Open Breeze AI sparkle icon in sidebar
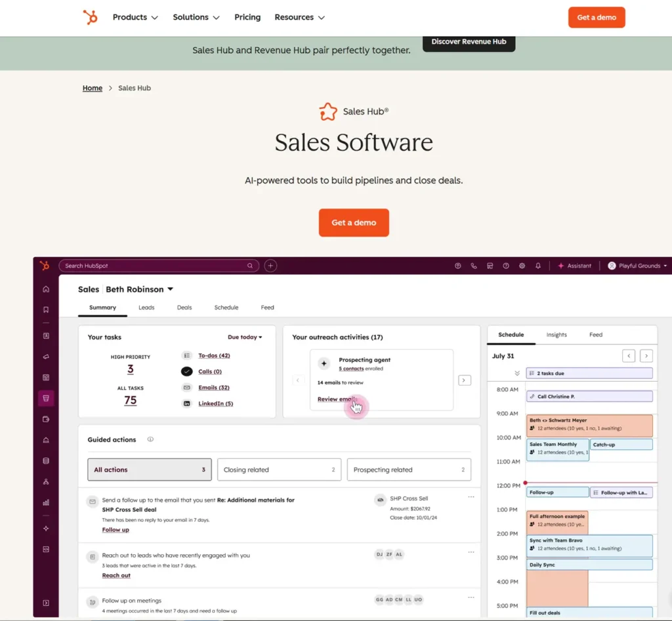The image size is (672, 621). click(46, 529)
